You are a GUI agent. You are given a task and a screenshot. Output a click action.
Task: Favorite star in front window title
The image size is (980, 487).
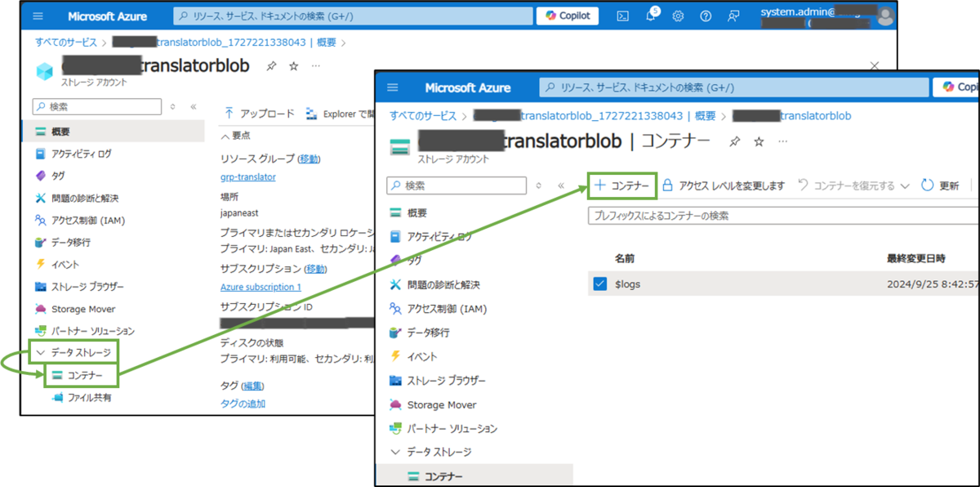759,141
